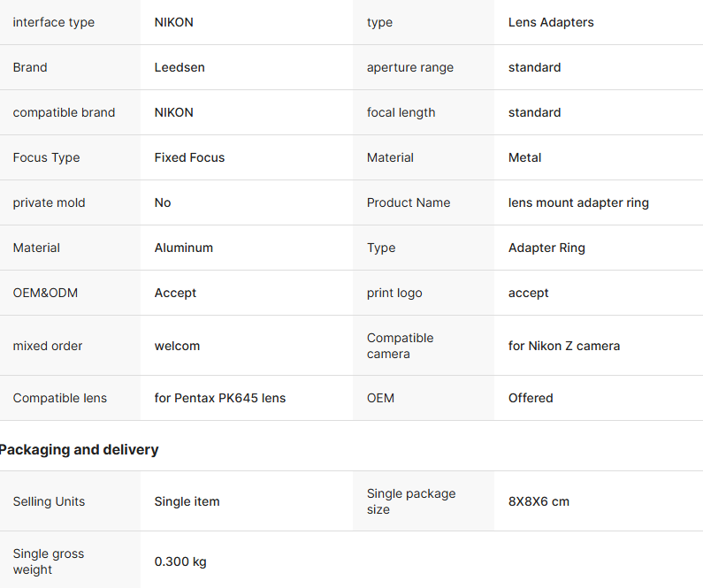Image resolution: width=703 pixels, height=588 pixels.
Task: Click the 'Leedsen' brand value
Action: click(180, 67)
